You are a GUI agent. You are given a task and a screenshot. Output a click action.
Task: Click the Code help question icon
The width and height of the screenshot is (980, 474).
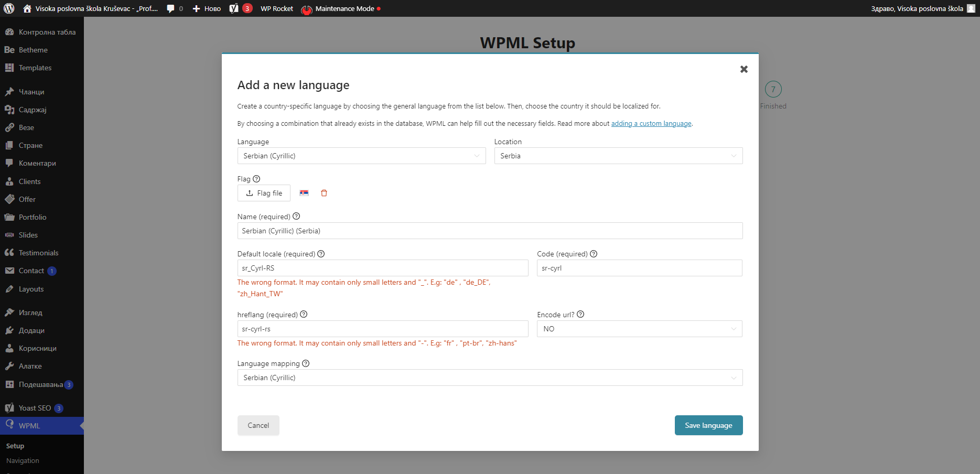[x=594, y=254]
